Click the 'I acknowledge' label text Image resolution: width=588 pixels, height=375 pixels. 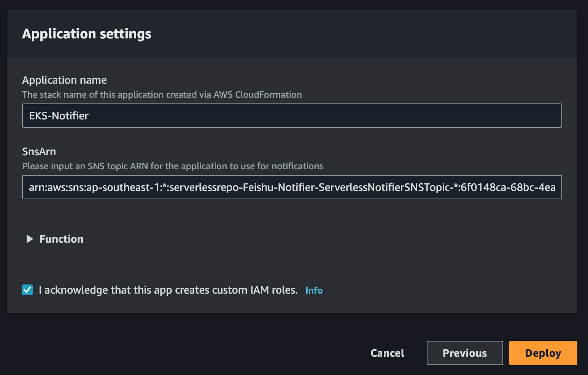coord(168,290)
